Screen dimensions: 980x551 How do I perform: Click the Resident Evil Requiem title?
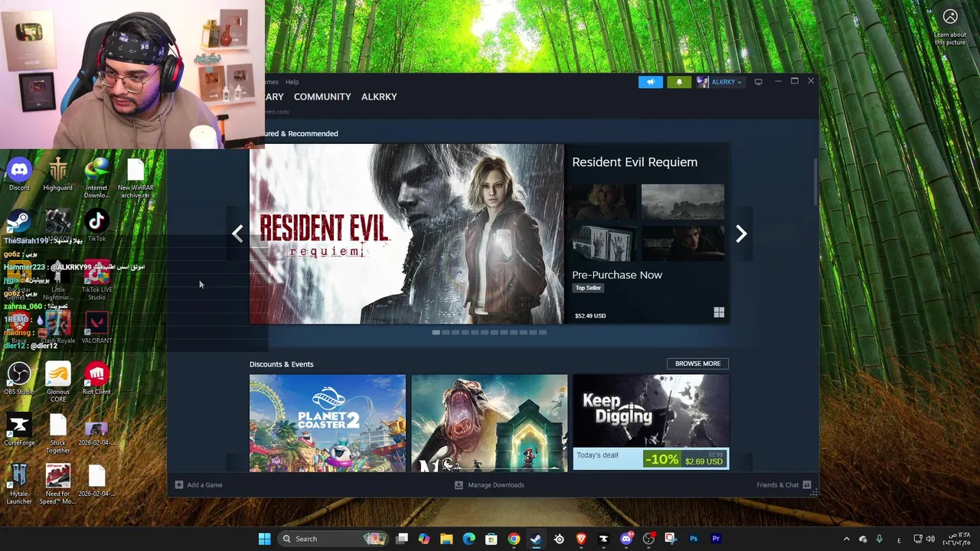point(635,162)
